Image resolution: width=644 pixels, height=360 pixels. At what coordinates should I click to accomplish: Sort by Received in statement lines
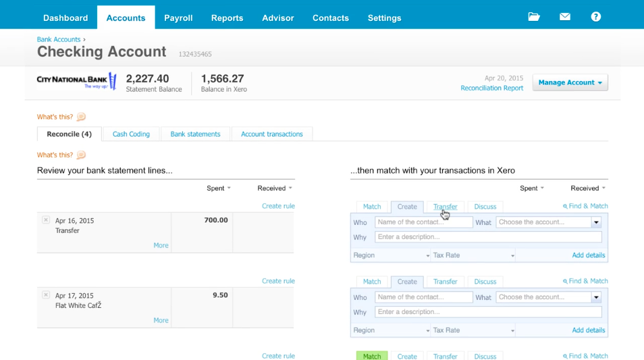click(x=274, y=188)
